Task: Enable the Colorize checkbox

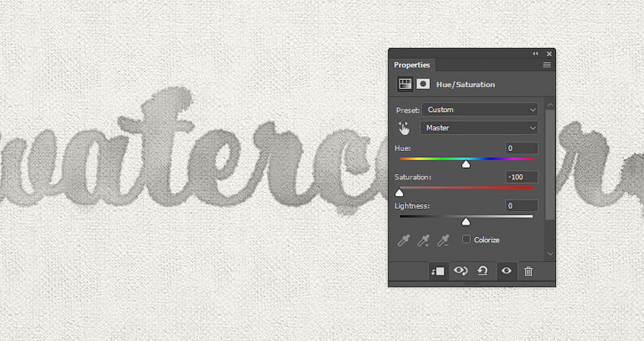Action: (466, 239)
